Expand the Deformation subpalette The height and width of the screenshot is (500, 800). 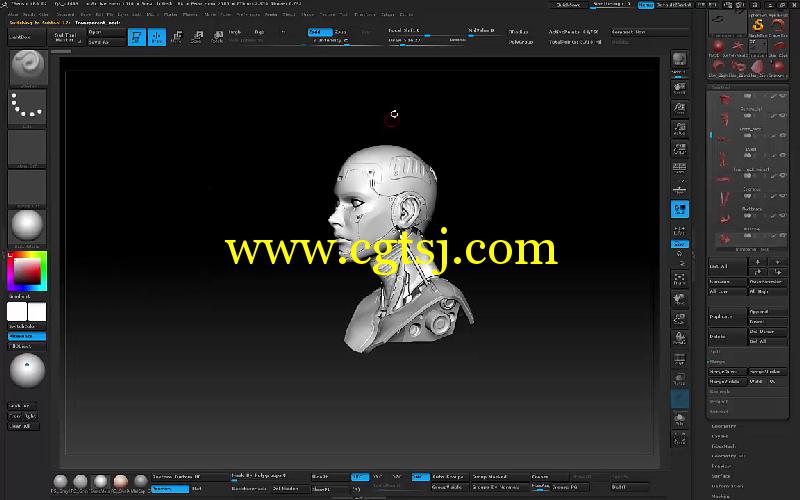728,486
